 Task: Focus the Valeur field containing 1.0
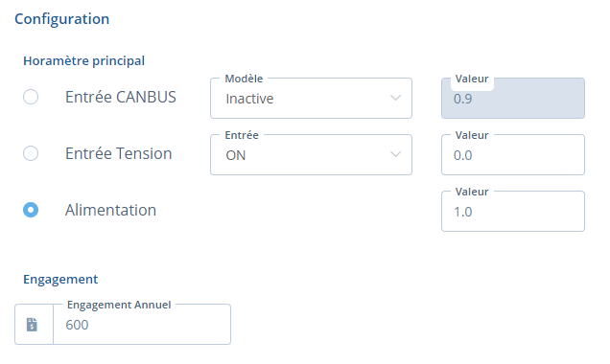(x=513, y=212)
